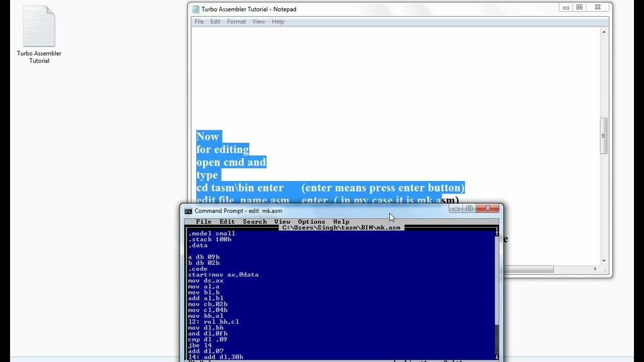Click the 'and dl,0fh' code line
This screenshot has height=362, width=644.
208,334
